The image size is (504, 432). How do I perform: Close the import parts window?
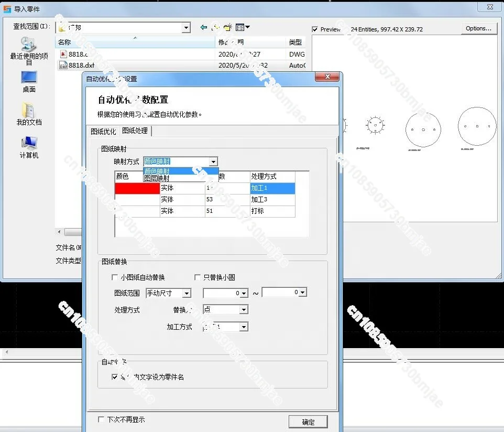[489, 7]
